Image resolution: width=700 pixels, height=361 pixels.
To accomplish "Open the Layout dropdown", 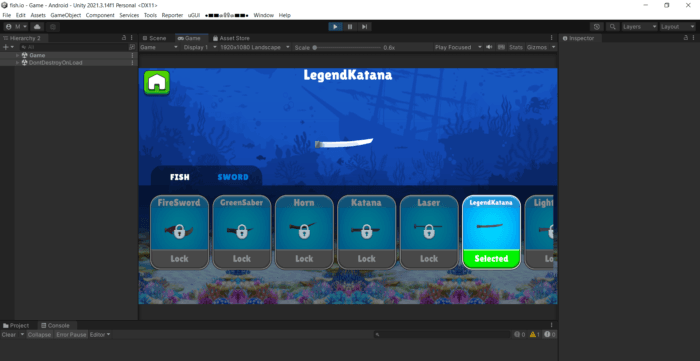I will [678, 27].
